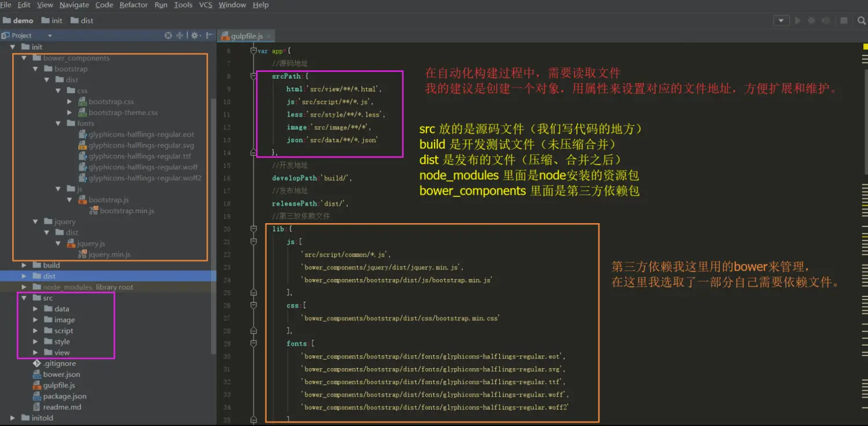This screenshot has width=868, height=426.
Task: Fold the css array at line 26
Action: [x=253, y=305]
